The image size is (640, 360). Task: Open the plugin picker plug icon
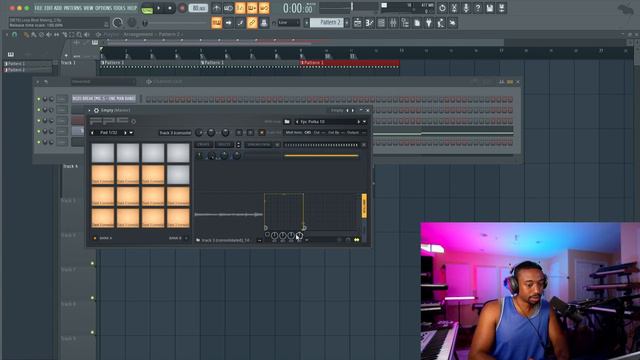tap(429, 23)
